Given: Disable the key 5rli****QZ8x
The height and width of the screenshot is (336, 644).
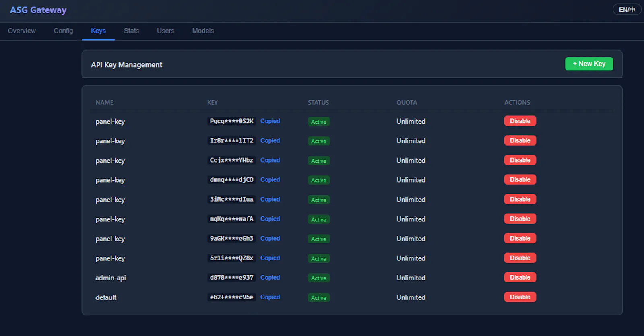Looking at the screenshot, I should [x=520, y=258].
